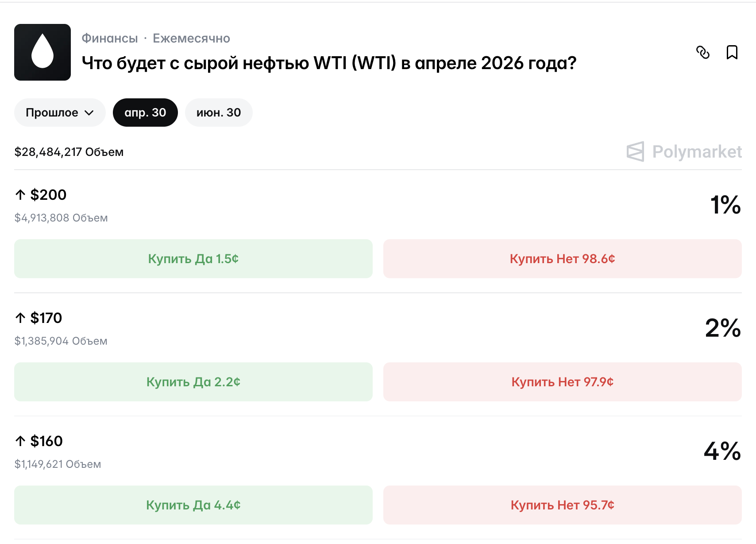Click the Финансы category link

point(110,39)
